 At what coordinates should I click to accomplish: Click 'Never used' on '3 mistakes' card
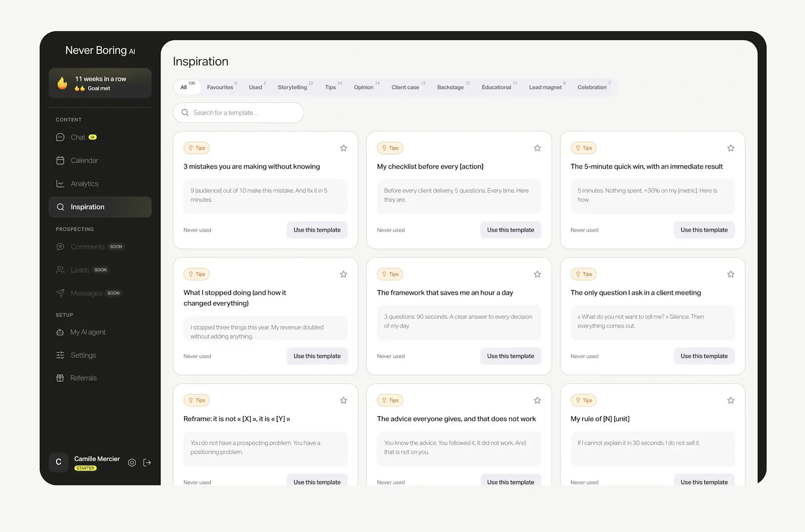coord(197,230)
